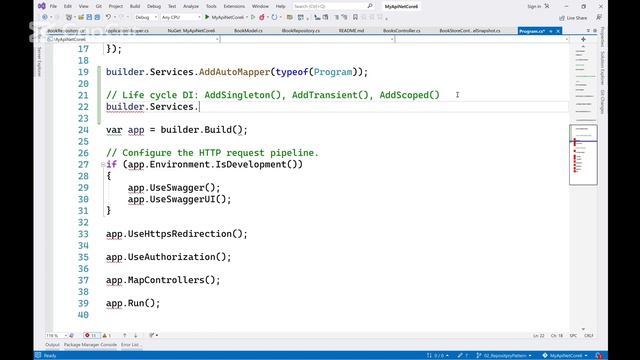Click the hot reload flame icon

262,18
